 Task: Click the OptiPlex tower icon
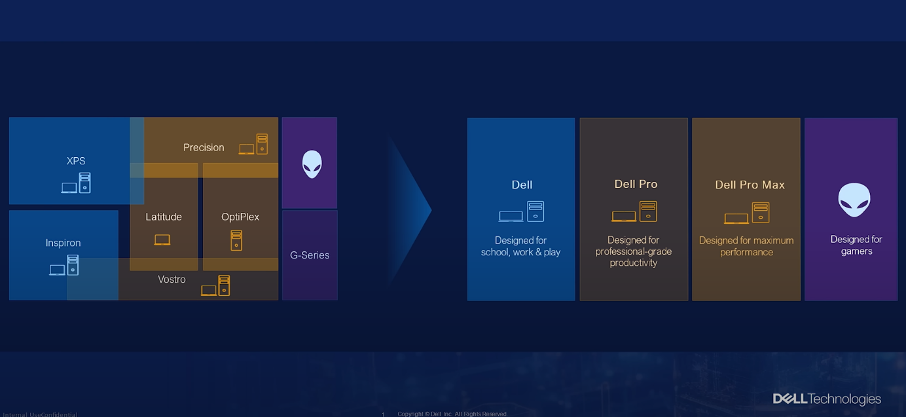[x=236, y=241]
